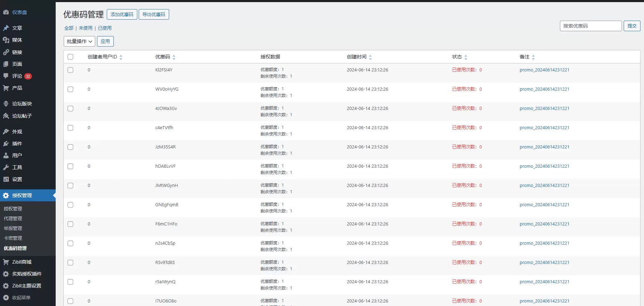Click the 导出优惠码 button
Viewport: 644px width, 306px height.
coord(154,14)
